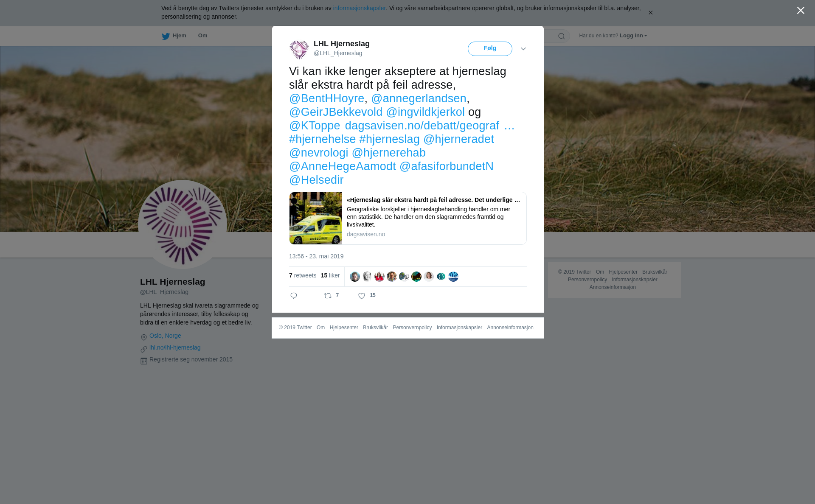Open the @BentHHoyre mention link
Viewport: 815px width, 504px height.
coord(327,98)
